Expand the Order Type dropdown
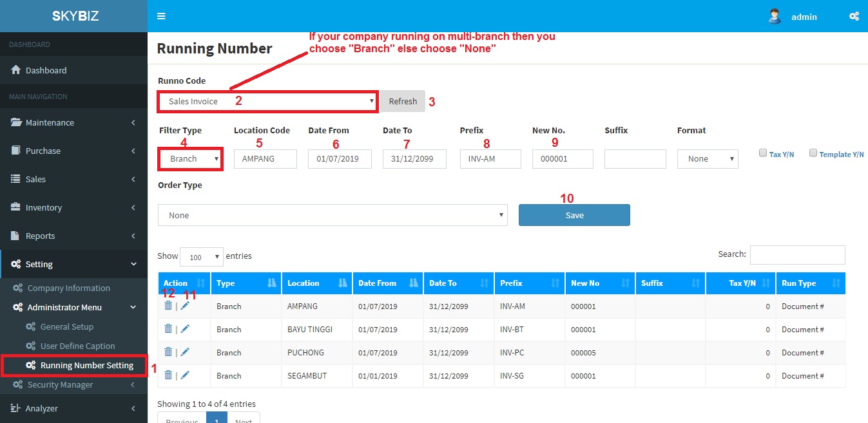 point(333,215)
